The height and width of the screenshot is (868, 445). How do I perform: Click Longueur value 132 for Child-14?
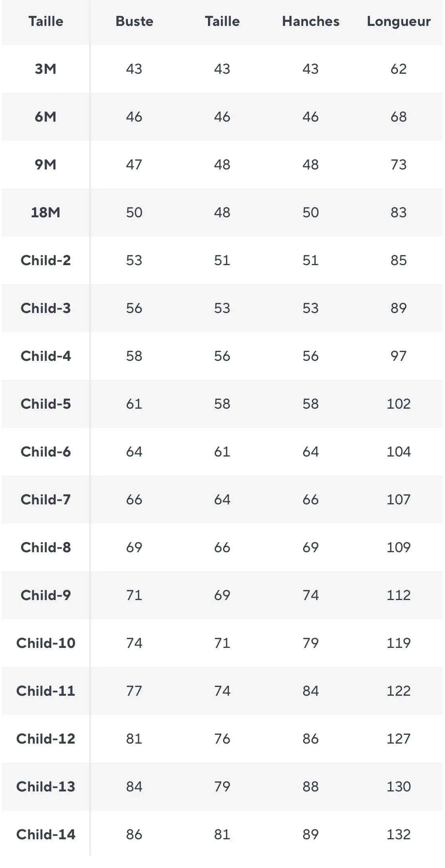(399, 835)
